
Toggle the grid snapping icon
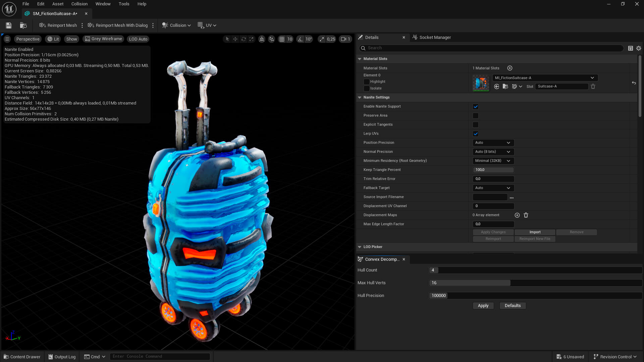click(x=282, y=39)
